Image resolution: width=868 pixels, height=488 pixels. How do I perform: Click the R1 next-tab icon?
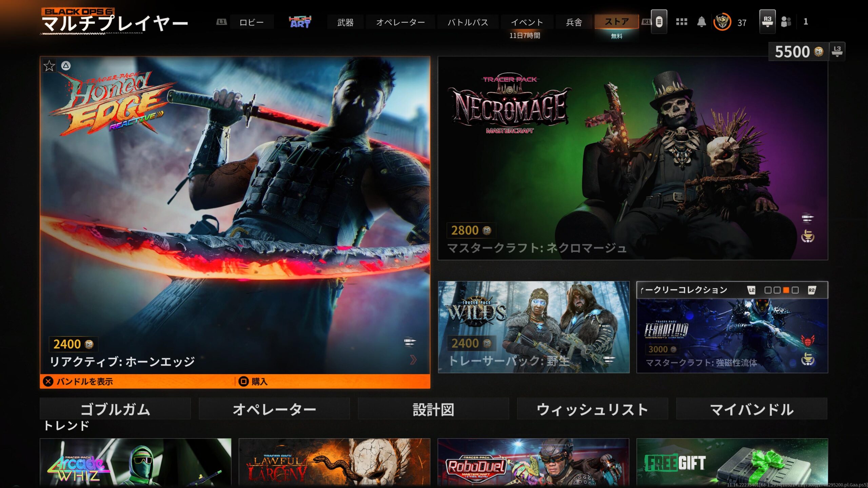click(646, 22)
